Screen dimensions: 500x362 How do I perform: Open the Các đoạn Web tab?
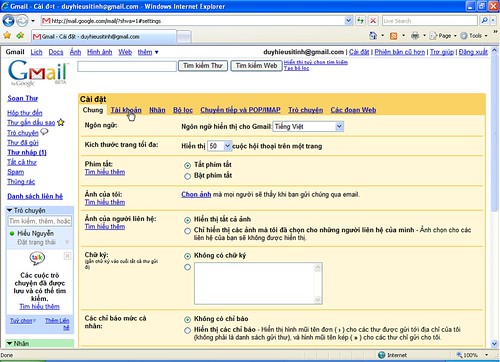click(353, 110)
